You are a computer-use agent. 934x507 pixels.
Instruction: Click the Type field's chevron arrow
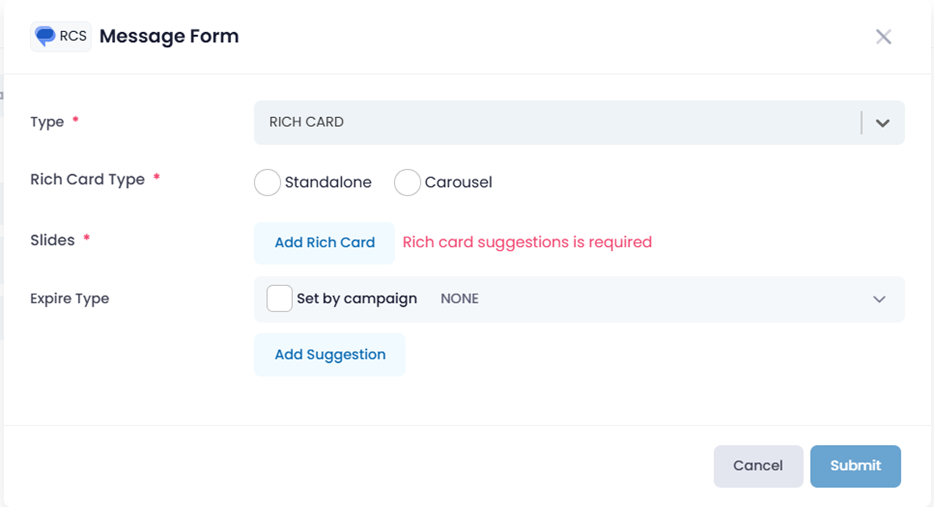(x=882, y=123)
